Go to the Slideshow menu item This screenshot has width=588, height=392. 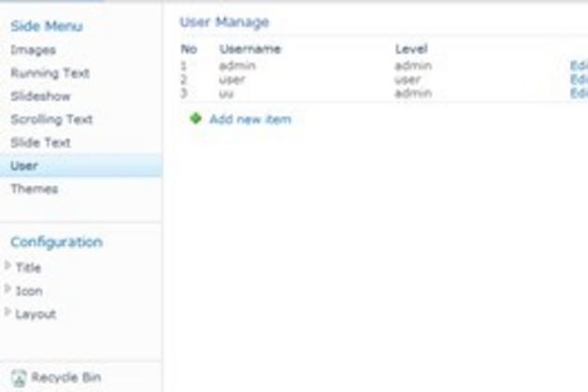click(40, 96)
